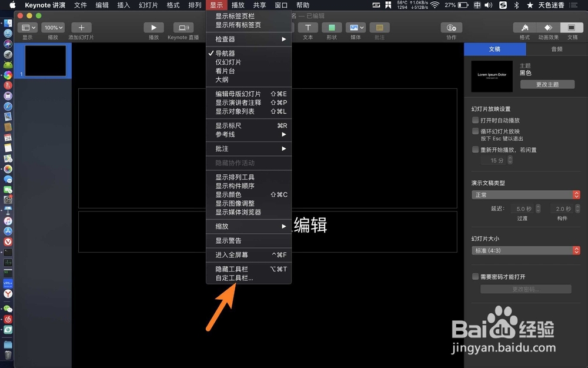Open the 幻灯片 menu in menu bar
The image size is (588, 368).
pos(149,5)
